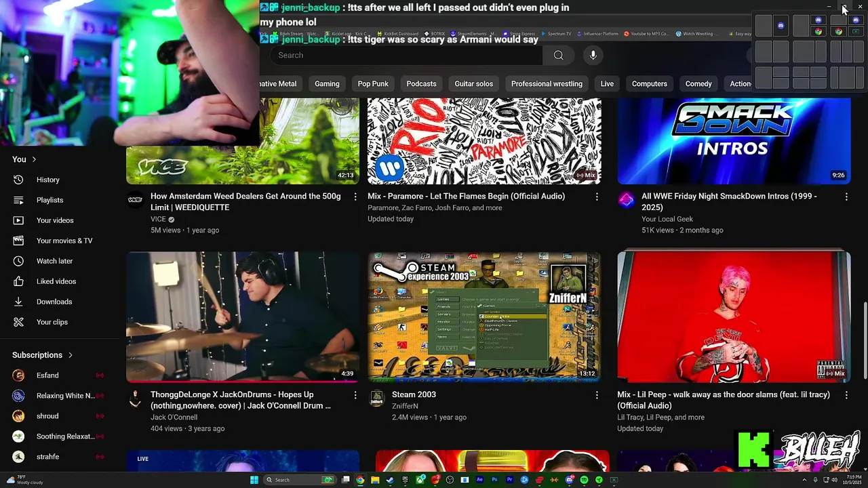This screenshot has width=868, height=488.
Task: Open the Steam experience 2003 thumbnail
Action: click(x=484, y=317)
